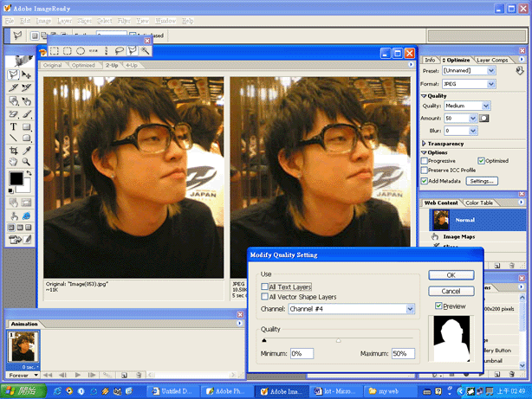Select the Line tool
The width and height of the screenshot is (532, 399).
point(13,138)
